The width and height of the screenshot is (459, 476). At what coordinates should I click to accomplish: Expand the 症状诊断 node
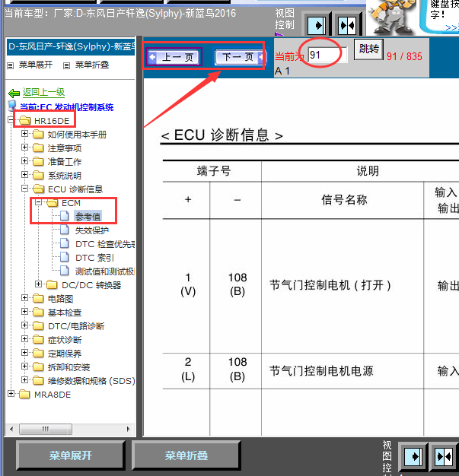pos(24,339)
